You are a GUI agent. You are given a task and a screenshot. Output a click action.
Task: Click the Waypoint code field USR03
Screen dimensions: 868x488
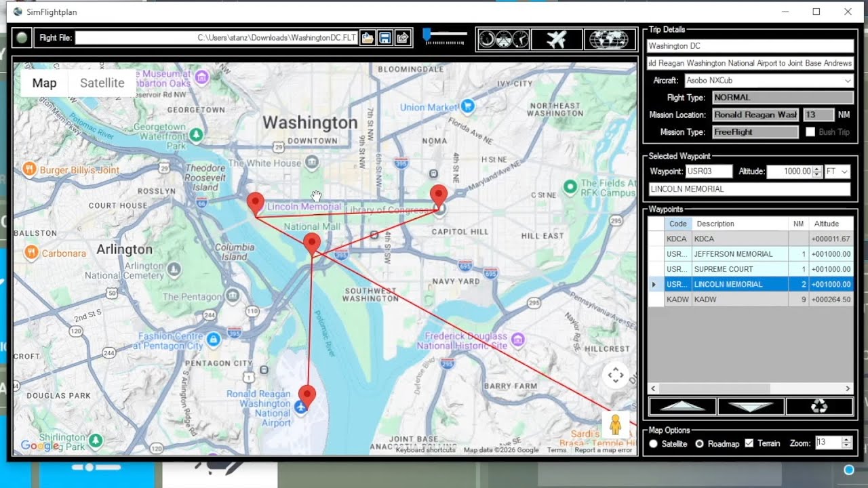pyautogui.click(x=709, y=172)
